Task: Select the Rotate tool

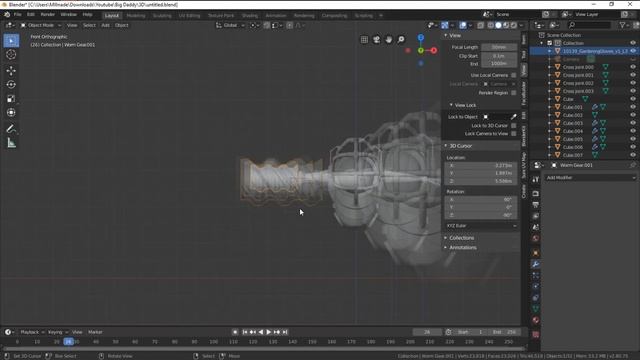Action: [x=11, y=84]
